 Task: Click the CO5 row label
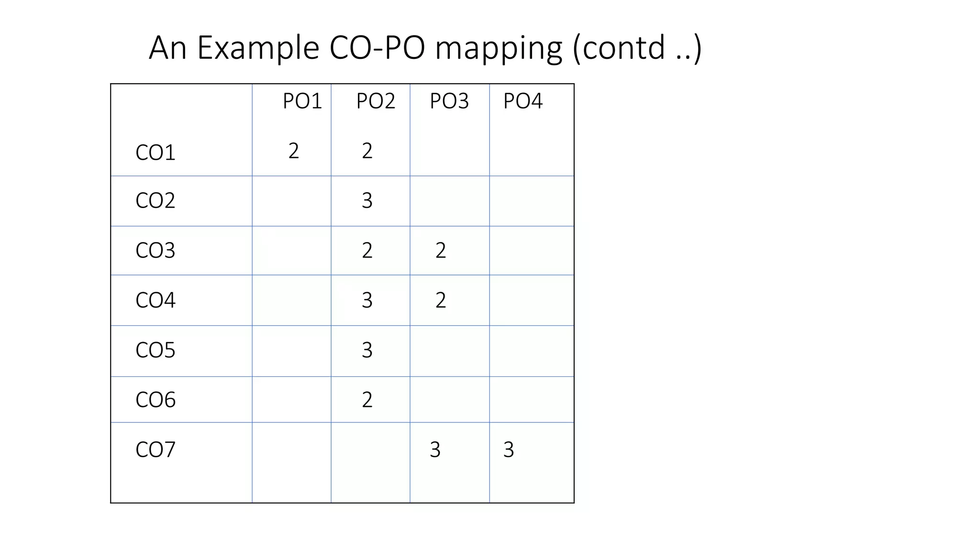(156, 350)
